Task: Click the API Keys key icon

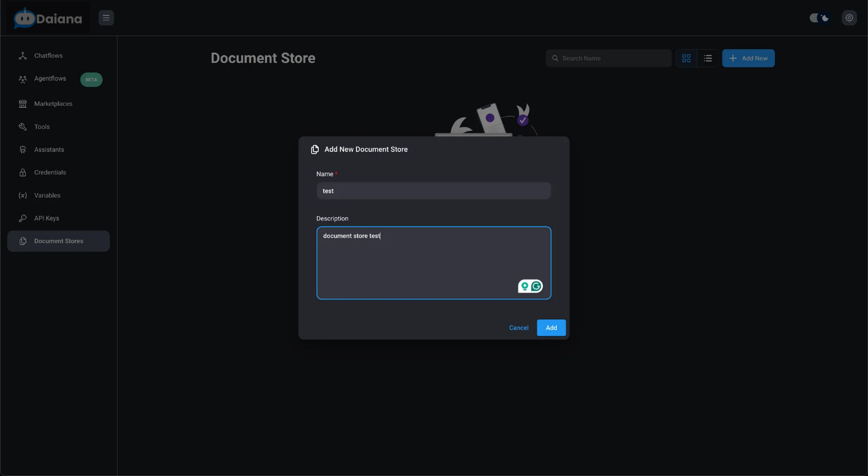Action: 23,218
